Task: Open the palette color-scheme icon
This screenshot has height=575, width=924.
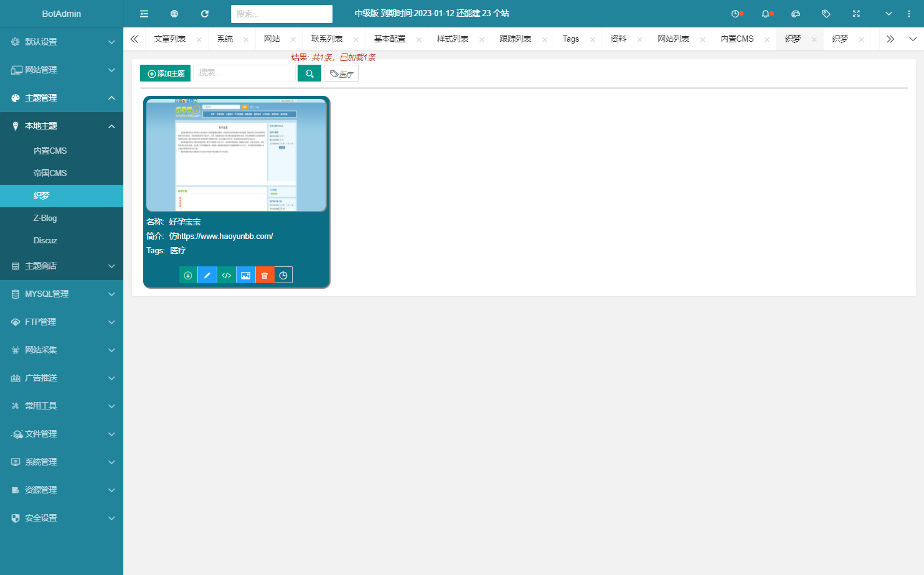Action: click(x=796, y=14)
